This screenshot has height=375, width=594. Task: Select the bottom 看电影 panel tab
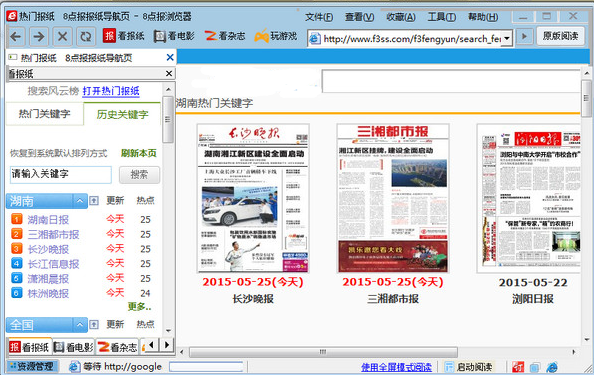(x=74, y=347)
